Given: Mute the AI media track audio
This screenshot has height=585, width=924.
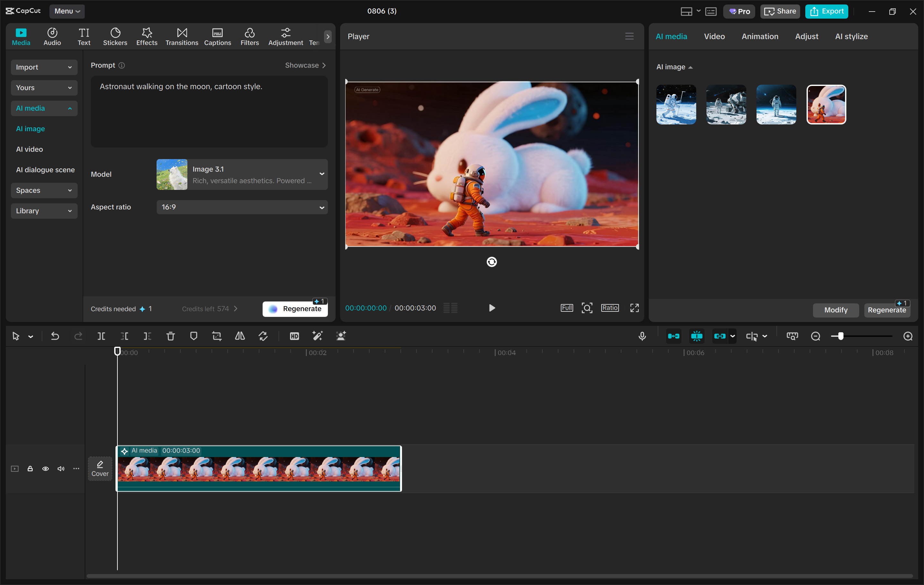Looking at the screenshot, I should [x=61, y=468].
